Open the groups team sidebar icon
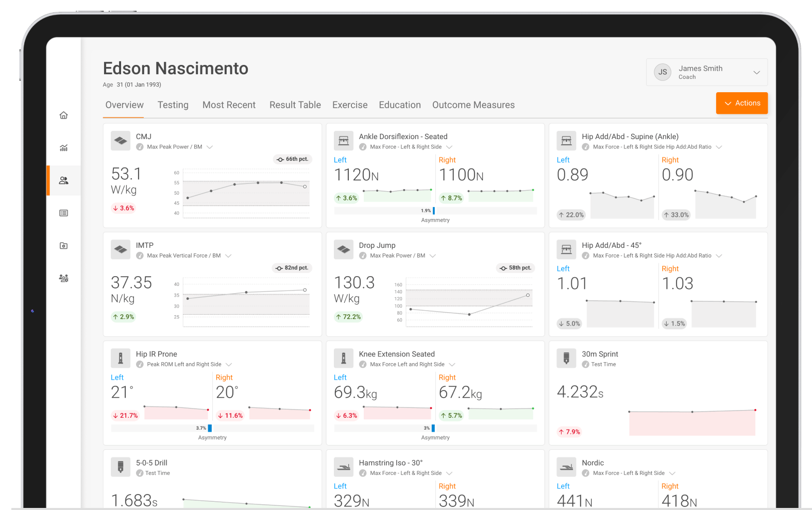 click(x=63, y=278)
